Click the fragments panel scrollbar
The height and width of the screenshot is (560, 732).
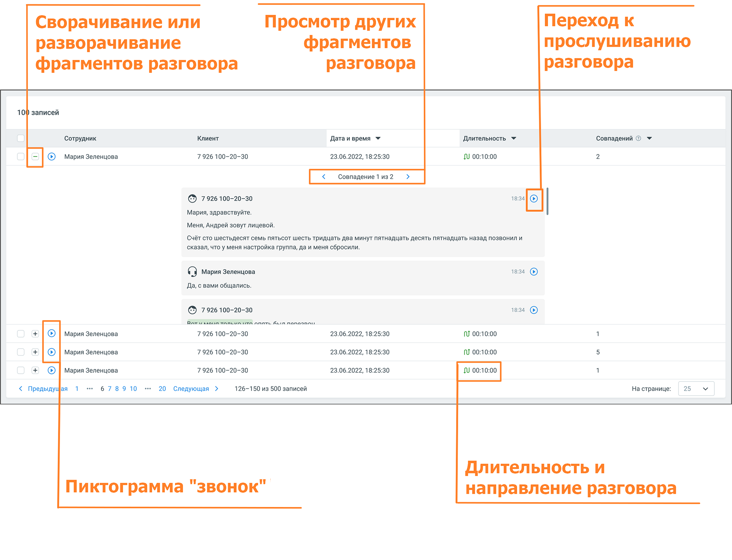point(548,201)
